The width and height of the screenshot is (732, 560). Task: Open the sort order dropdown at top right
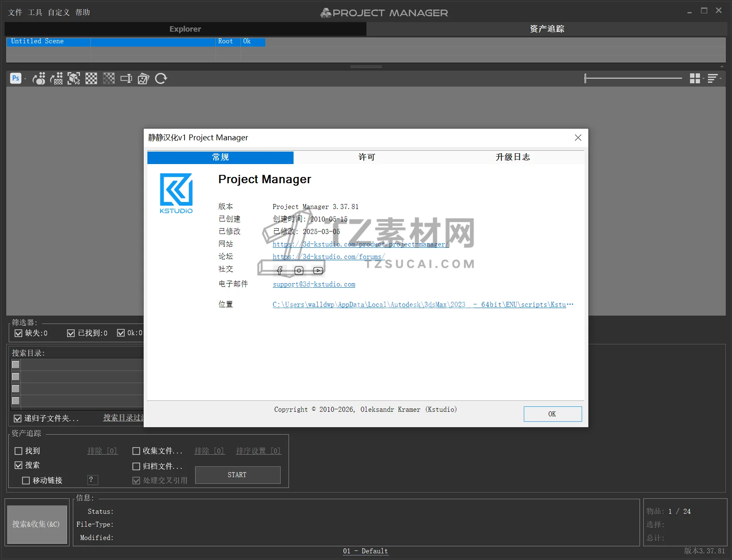coord(721,79)
